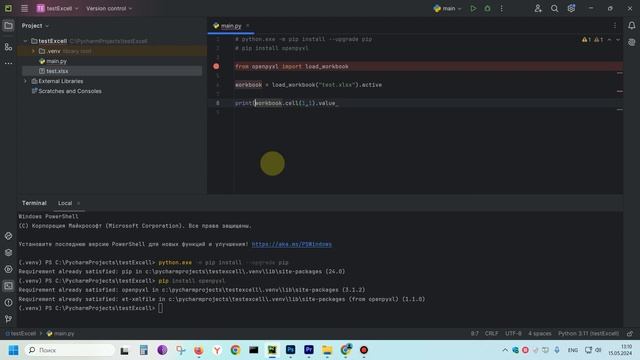Open the Version control dropdown
The width and height of the screenshot is (640, 360).
(109, 8)
